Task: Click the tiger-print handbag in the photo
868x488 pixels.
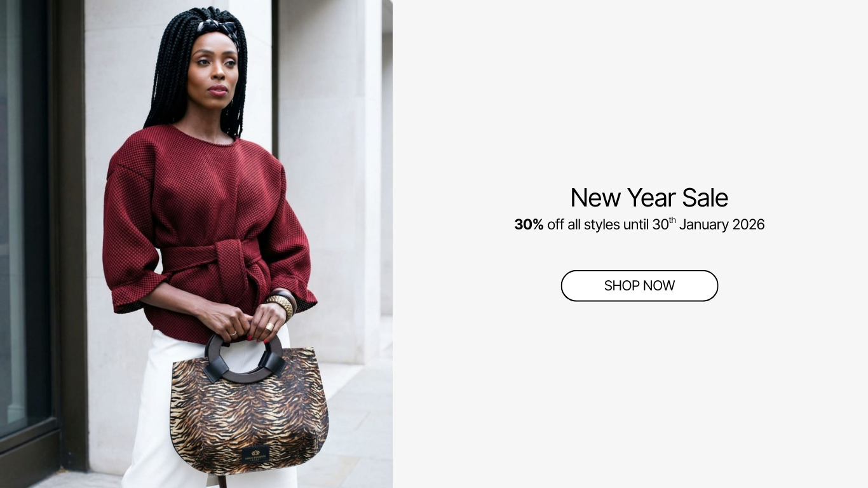Action: pyautogui.click(x=248, y=407)
